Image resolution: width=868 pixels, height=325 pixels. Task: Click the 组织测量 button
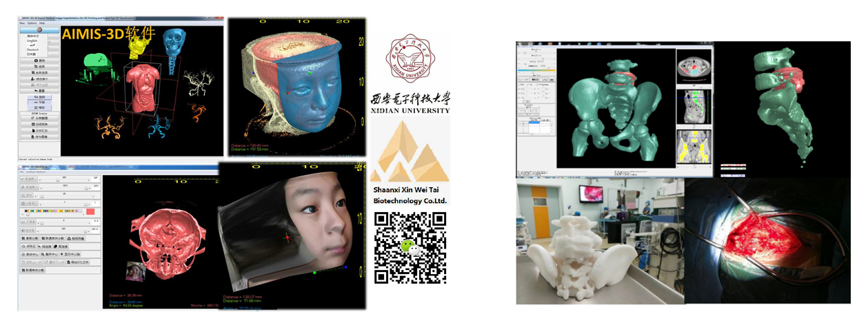click(x=76, y=238)
